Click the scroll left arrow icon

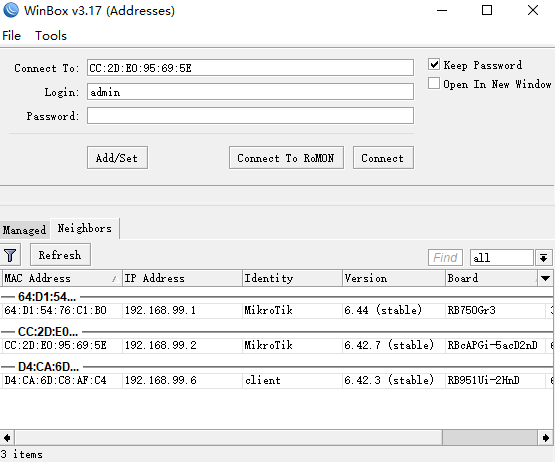pos(7,437)
